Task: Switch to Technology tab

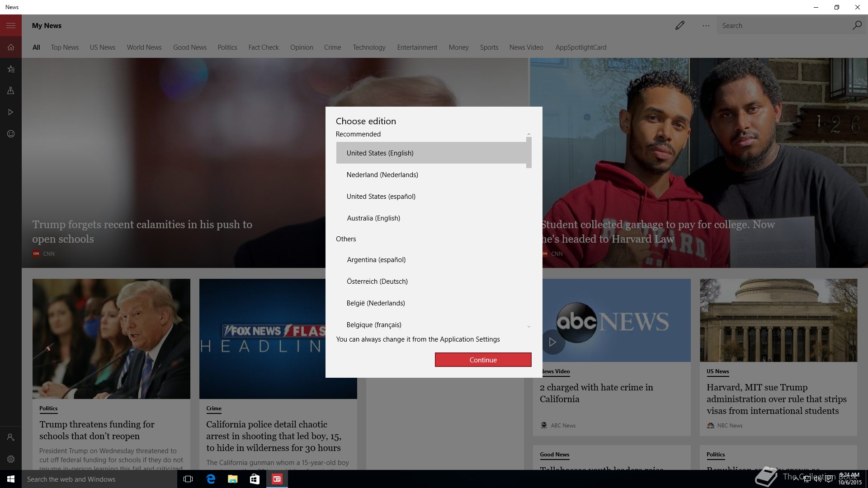Action: tap(369, 47)
